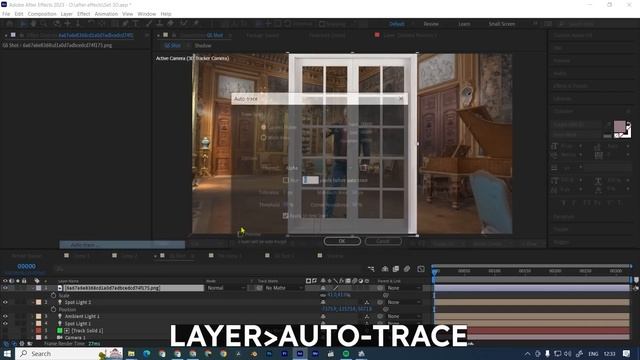Select the Spot Light 2 layer name
Viewport: 640px width, 360px height.
tap(78, 302)
